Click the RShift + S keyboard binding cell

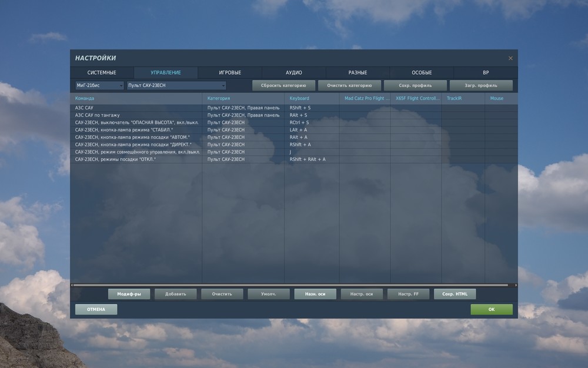point(312,108)
